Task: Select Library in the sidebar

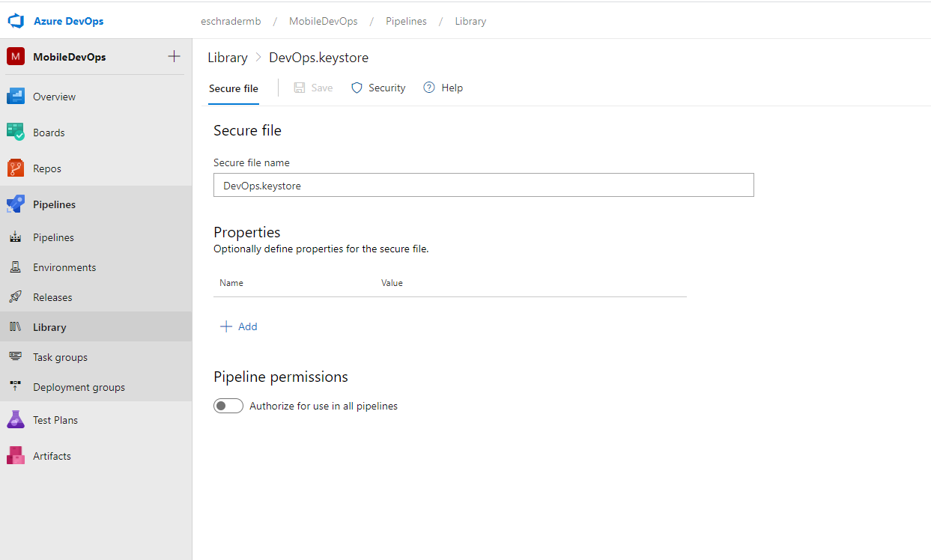Action: coord(96,327)
